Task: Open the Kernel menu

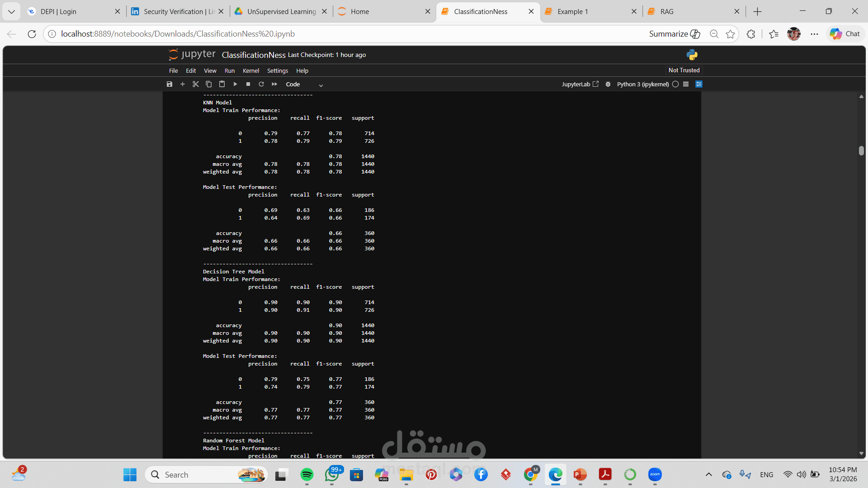Action: click(x=250, y=70)
